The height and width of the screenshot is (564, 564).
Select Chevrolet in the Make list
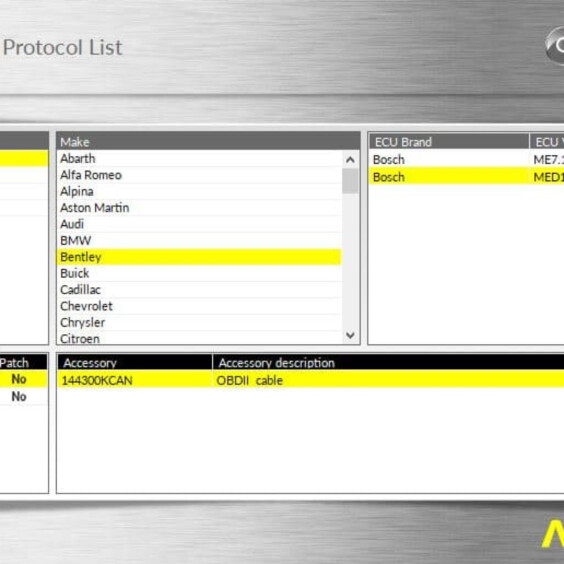click(x=199, y=306)
